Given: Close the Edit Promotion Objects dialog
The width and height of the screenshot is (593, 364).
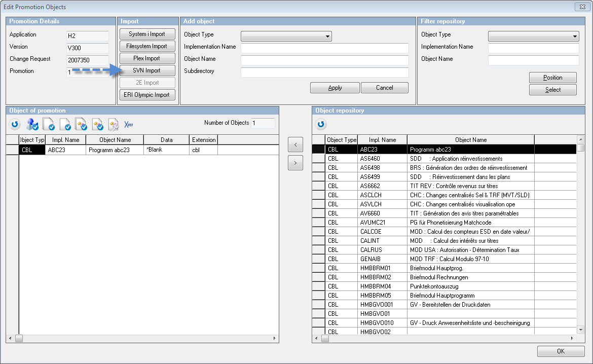Looking at the screenshot, I should [581, 7].
